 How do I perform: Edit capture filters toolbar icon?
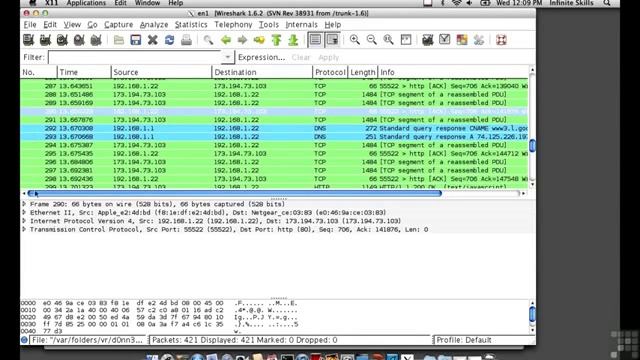point(427,40)
